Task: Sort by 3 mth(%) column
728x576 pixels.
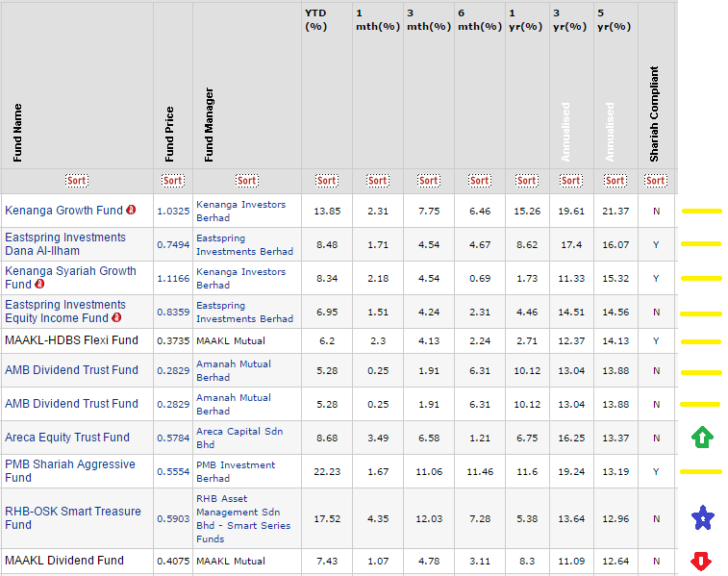Action: pos(429,181)
